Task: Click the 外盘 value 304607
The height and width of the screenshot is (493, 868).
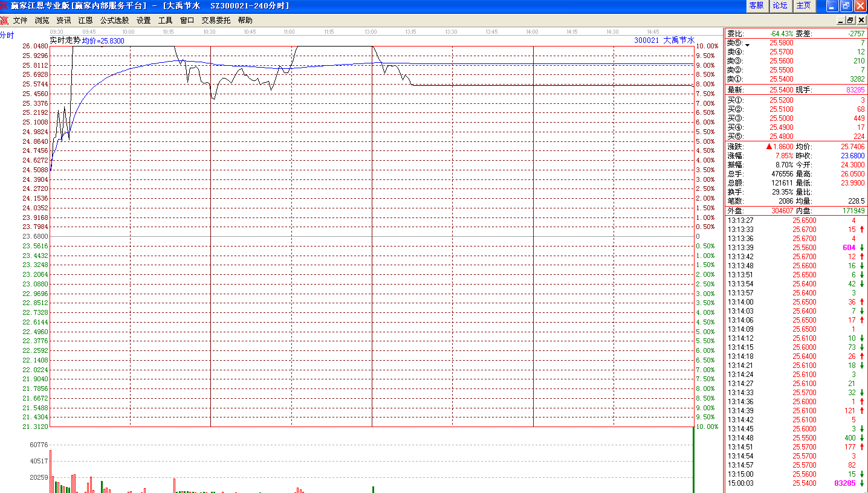Action: pos(782,211)
